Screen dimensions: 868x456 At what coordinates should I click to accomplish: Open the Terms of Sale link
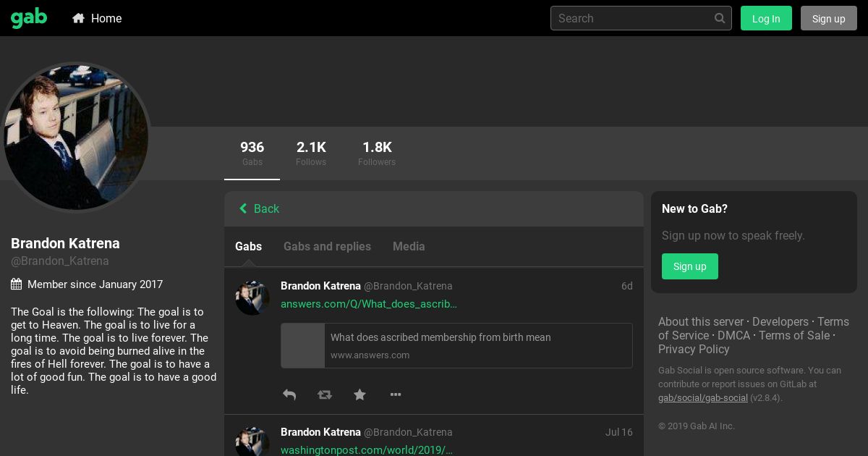pyautogui.click(x=794, y=335)
